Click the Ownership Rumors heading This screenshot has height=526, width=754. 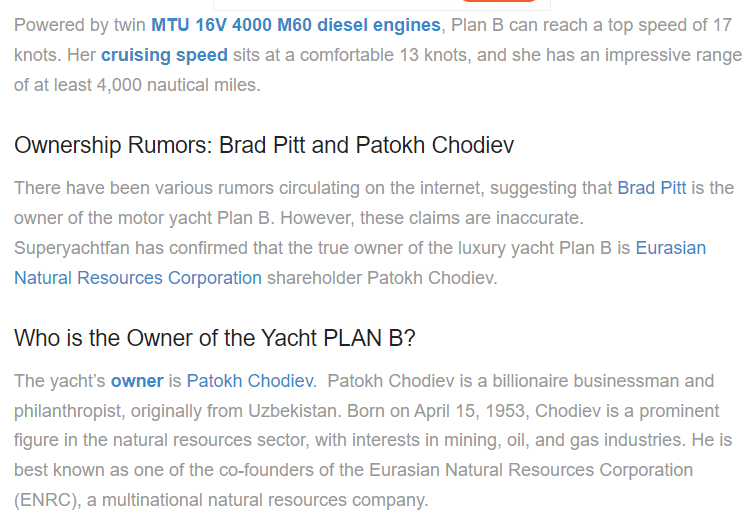[x=264, y=146]
